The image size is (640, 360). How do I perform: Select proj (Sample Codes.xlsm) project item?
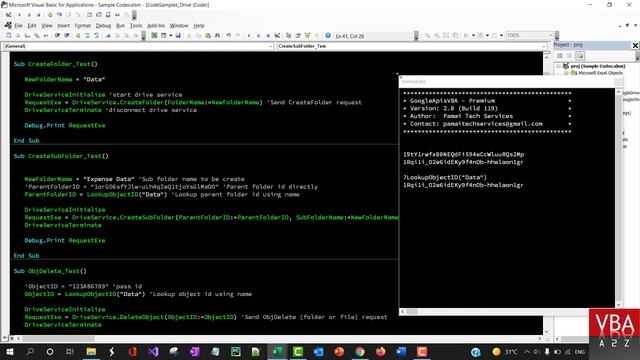(x=598, y=66)
